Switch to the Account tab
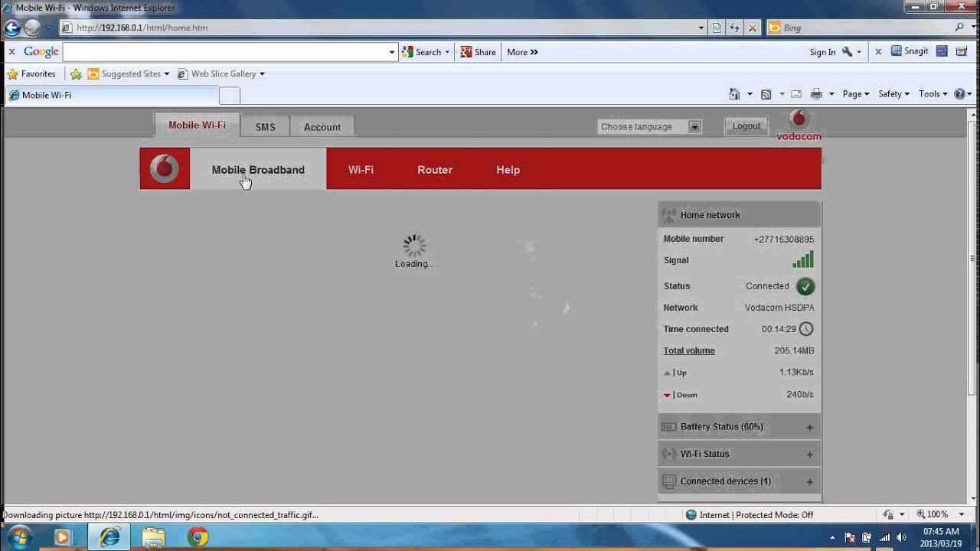This screenshot has width=980, height=551. click(x=322, y=127)
